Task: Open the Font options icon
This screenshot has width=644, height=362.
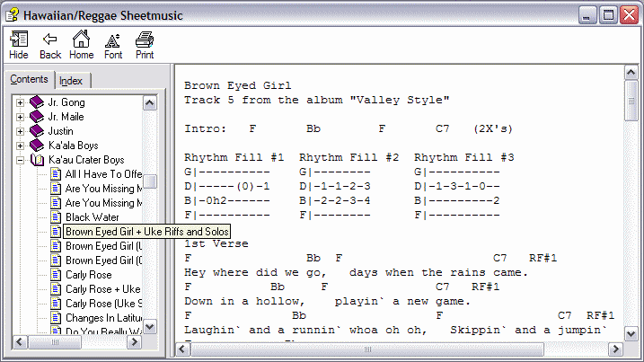Action: tap(113, 45)
